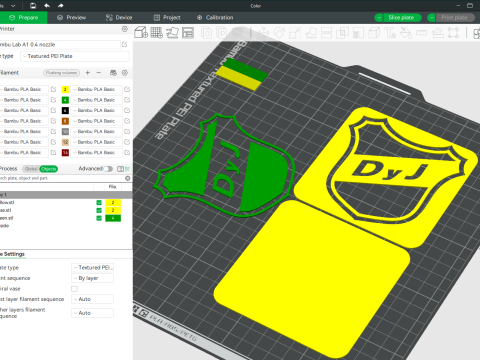Open the Textured PEI Plate type dropdown

pyautogui.click(x=75, y=56)
